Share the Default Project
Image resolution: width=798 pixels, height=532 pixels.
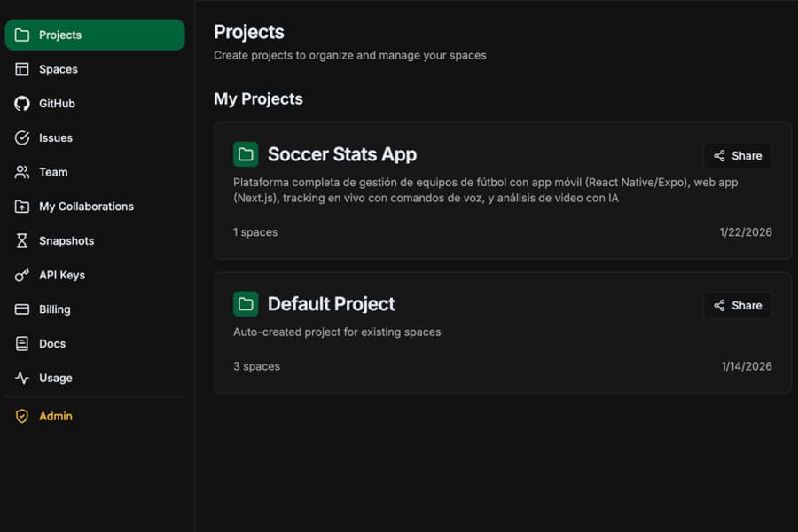click(x=737, y=305)
